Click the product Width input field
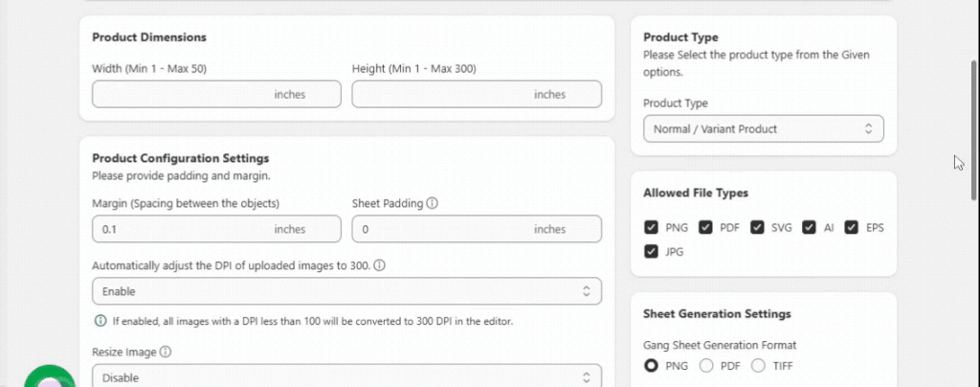The width and height of the screenshot is (980, 387). coord(182,94)
